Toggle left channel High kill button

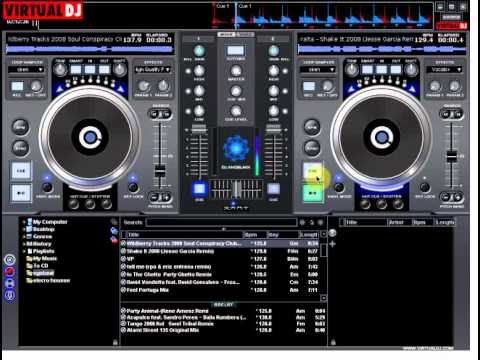pyautogui.click(x=188, y=71)
